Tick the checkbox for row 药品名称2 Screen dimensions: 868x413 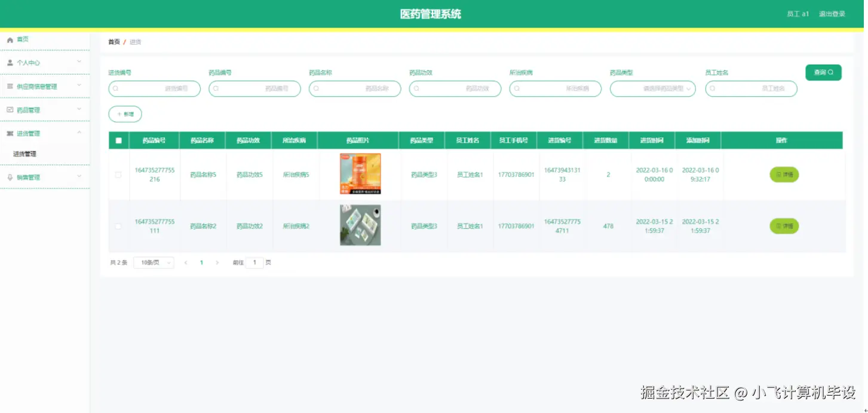(118, 226)
